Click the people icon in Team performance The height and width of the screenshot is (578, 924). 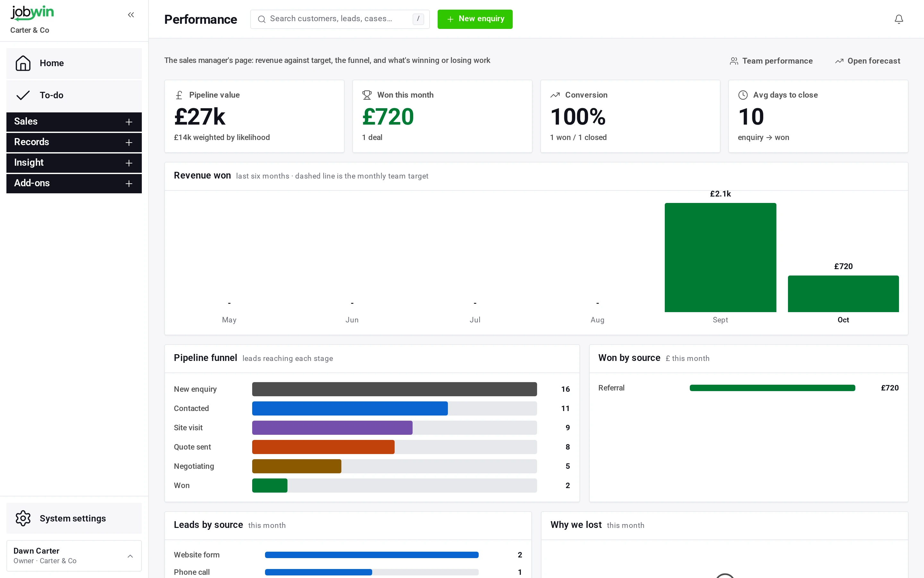pos(734,61)
